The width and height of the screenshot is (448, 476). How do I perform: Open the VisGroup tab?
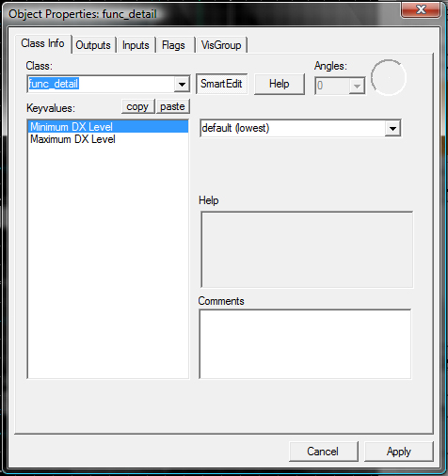221,45
